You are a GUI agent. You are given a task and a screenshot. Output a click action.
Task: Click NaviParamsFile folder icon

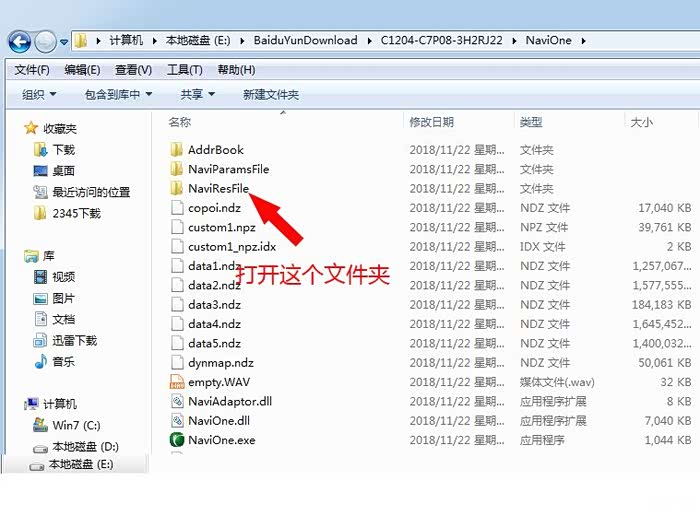pos(177,169)
